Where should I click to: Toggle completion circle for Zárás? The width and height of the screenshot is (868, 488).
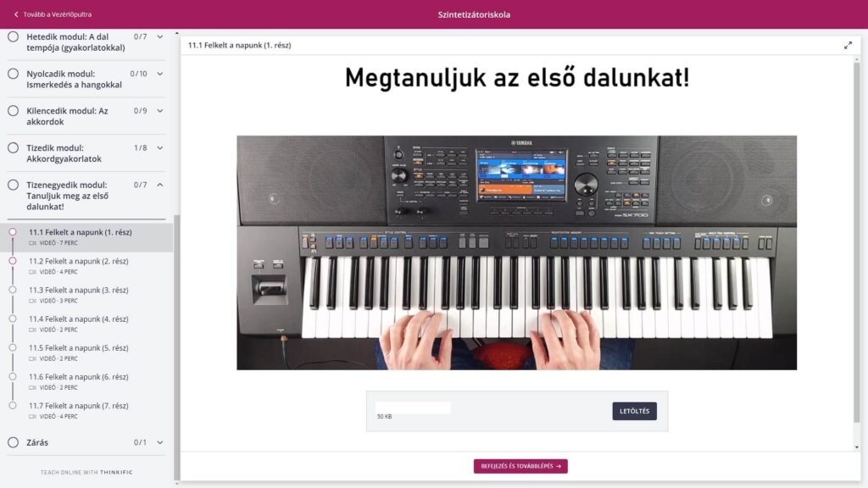(x=14, y=442)
